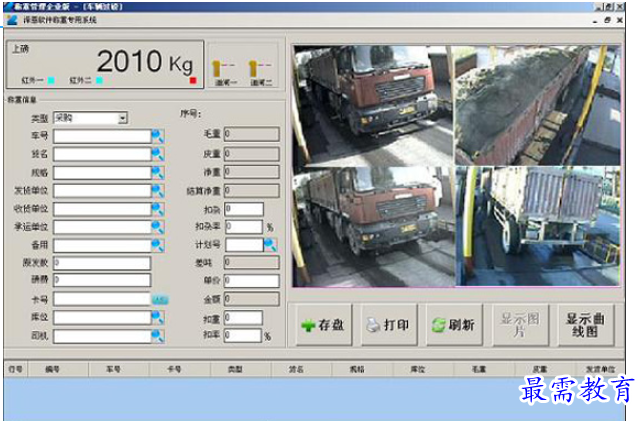The height and width of the screenshot is (421, 643).
Task: Open the 类型 dropdown showing 采购
Action: [91, 118]
